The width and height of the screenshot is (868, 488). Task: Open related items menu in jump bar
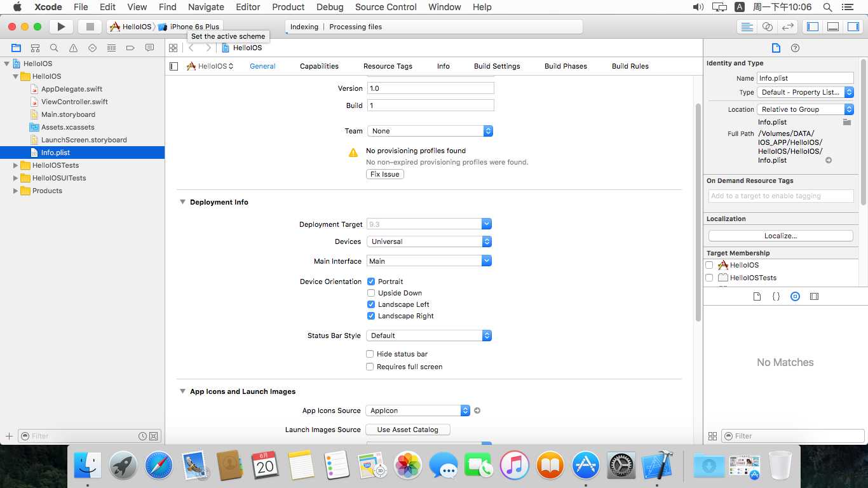pos(173,48)
